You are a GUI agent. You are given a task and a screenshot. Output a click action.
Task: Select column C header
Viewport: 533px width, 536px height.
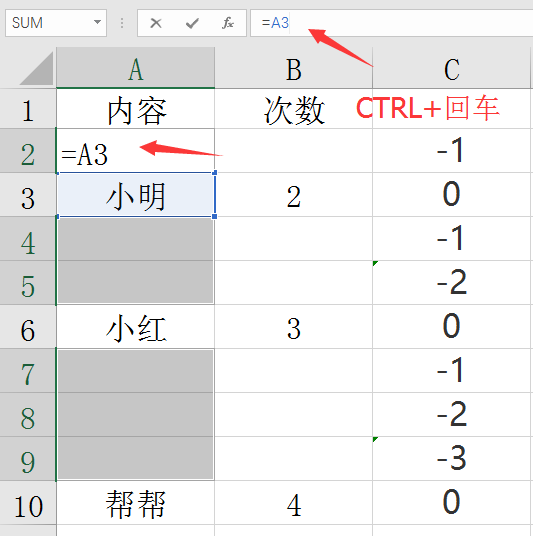pyautogui.click(x=452, y=68)
